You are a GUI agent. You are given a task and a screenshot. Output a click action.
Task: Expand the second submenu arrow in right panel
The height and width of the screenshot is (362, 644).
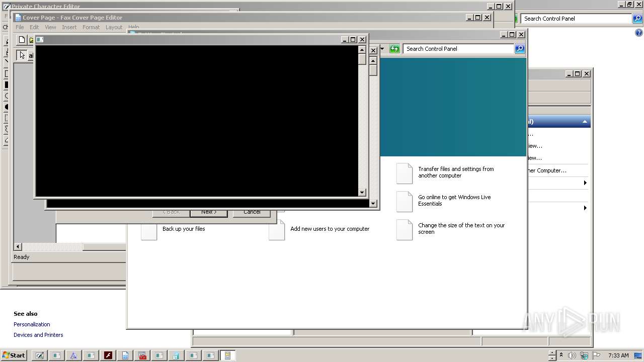(585, 208)
